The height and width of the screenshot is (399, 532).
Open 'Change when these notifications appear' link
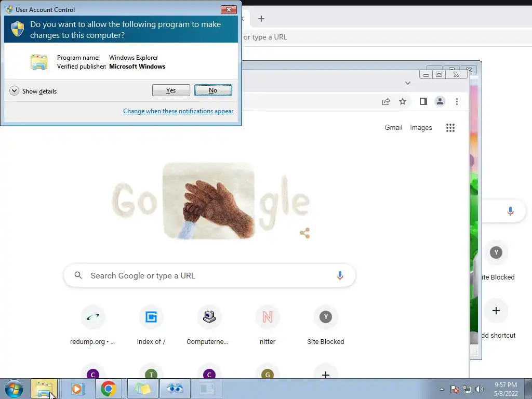178,111
